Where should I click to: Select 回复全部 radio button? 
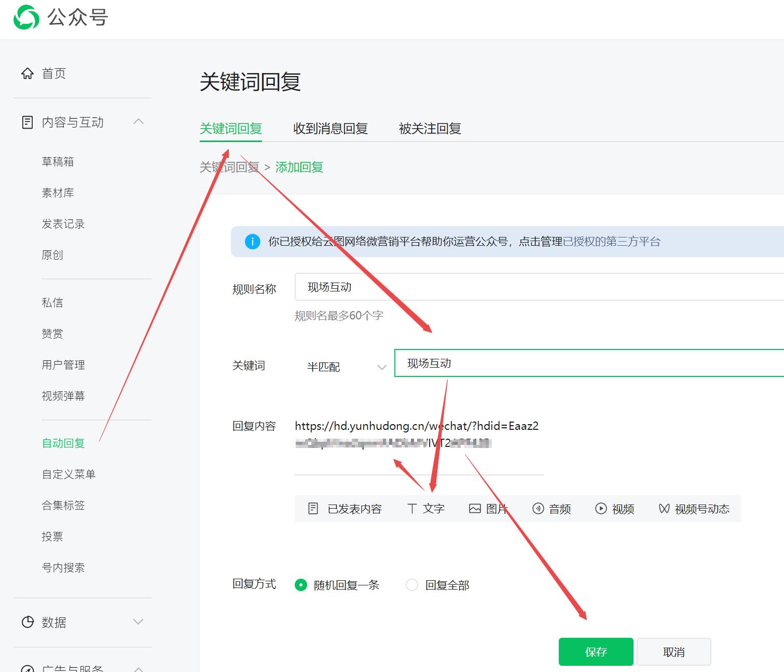[x=412, y=585]
